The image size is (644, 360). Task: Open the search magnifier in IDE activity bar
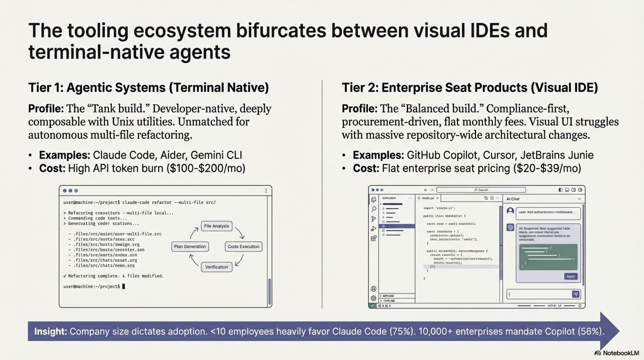coord(374,209)
